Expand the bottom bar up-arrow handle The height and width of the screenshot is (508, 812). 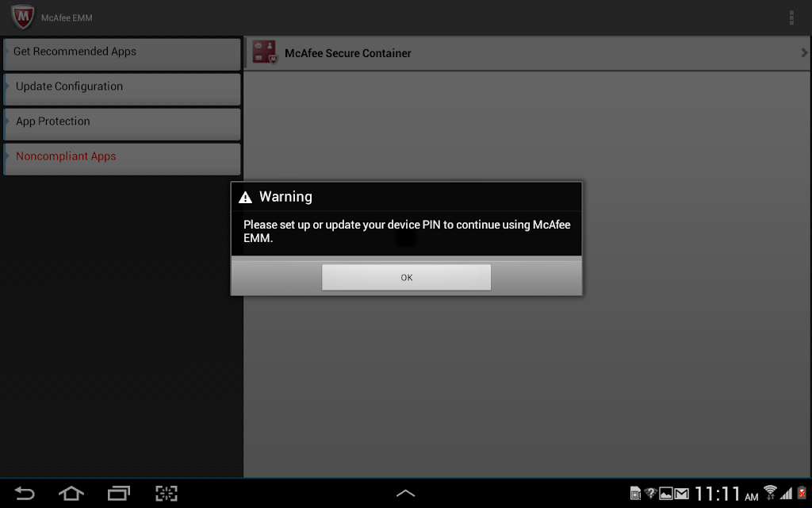[x=405, y=493]
